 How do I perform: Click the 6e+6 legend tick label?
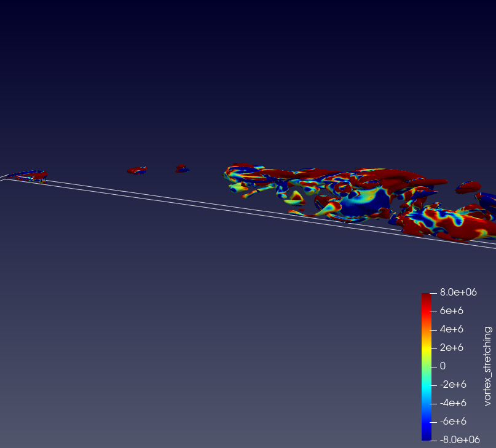451,311
